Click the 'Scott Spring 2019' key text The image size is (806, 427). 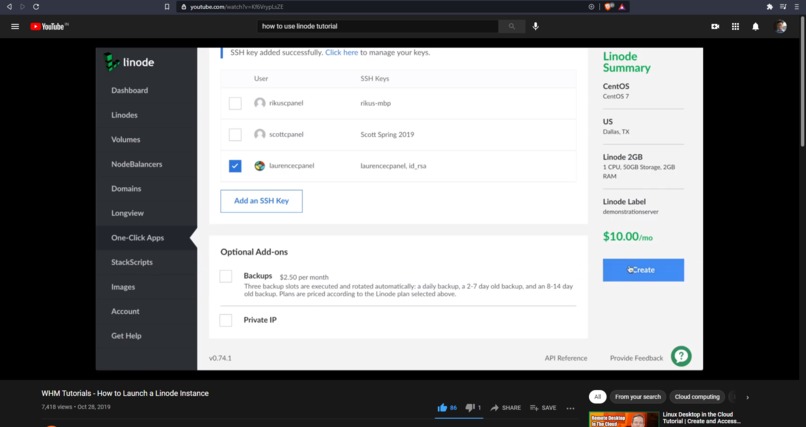tap(387, 134)
